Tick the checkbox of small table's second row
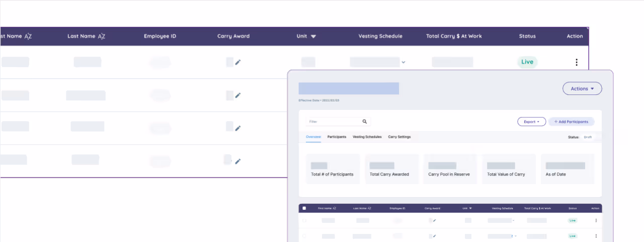 point(304,236)
